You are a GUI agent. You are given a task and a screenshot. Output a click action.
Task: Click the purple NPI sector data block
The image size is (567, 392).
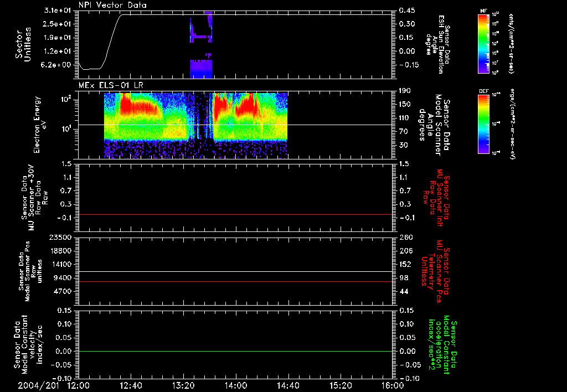coord(201,69)
